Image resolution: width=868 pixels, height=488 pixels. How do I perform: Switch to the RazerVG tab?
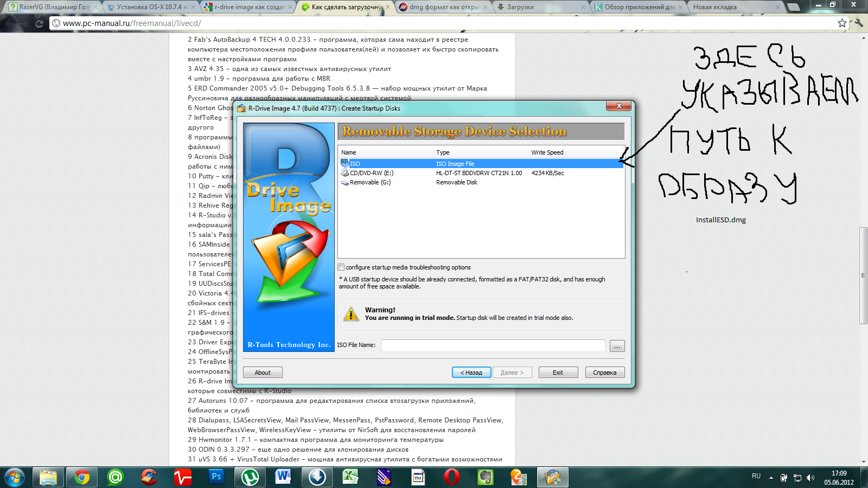click(54, 7)
